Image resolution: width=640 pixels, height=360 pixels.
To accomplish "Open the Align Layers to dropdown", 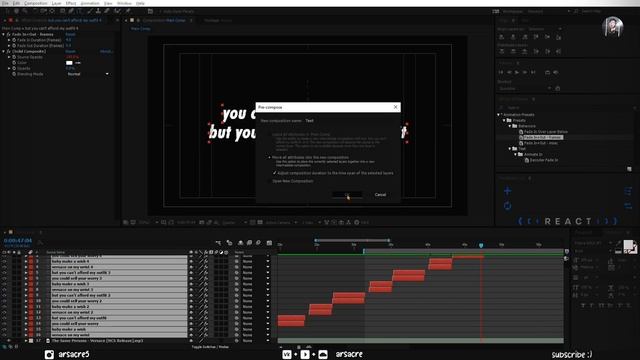I will (x=545, y=29).
